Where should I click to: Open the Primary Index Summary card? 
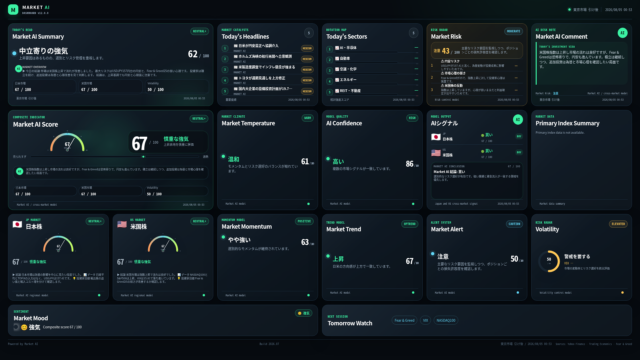[581, 160]
